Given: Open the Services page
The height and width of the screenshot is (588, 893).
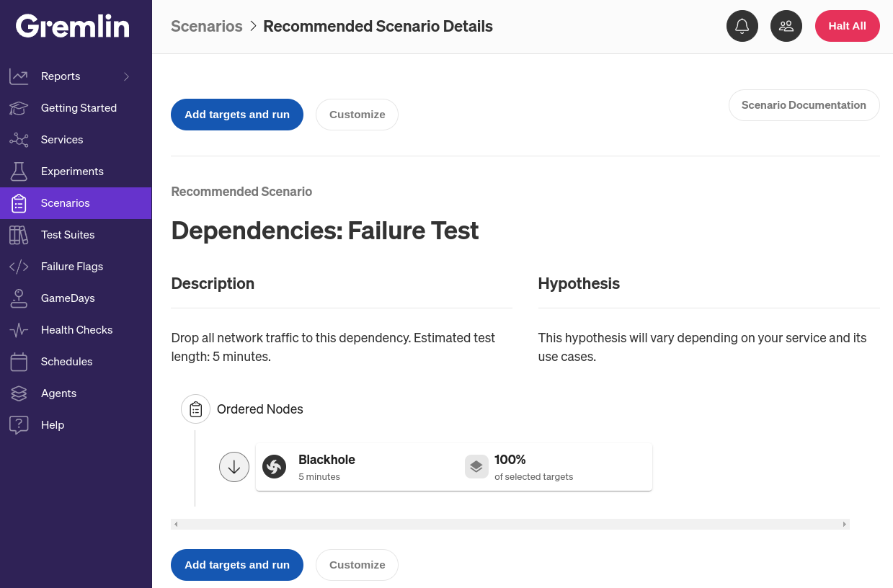Looking at the screenshot, I should point(76,140).
